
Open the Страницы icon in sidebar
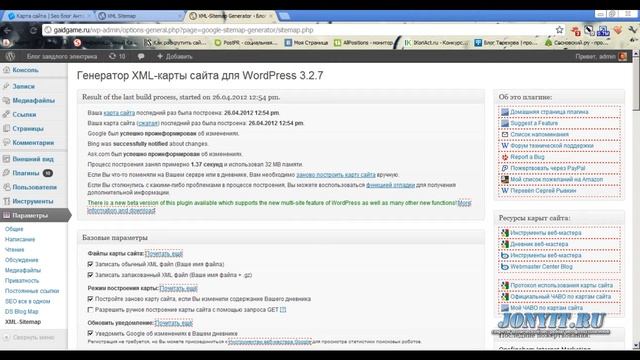tap(6, 129)
